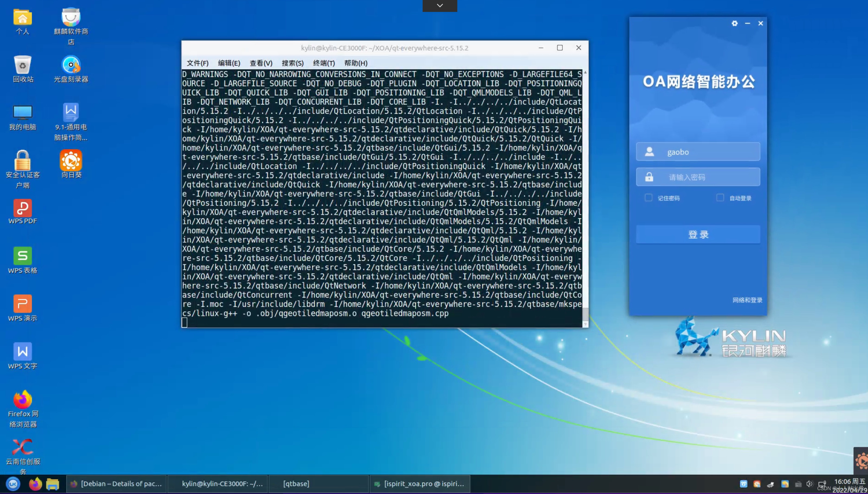
Task: Open 网络和登录 settings link
Action: 747,300
